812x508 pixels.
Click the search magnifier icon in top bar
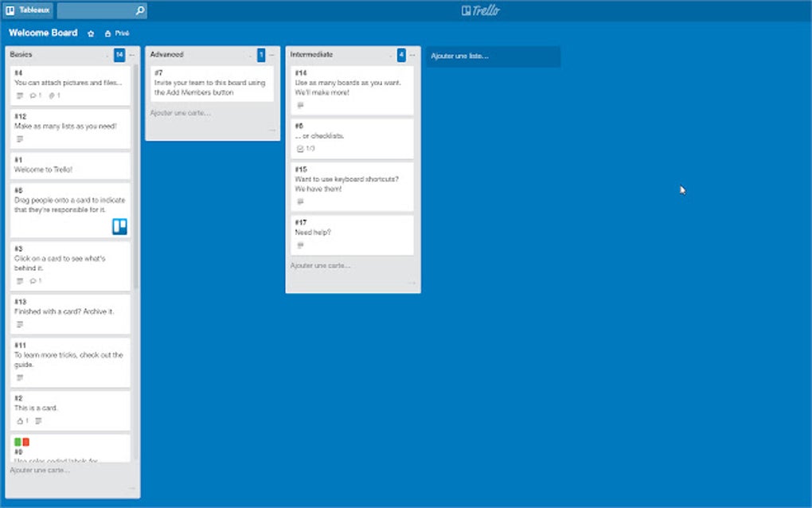[139, 10]
